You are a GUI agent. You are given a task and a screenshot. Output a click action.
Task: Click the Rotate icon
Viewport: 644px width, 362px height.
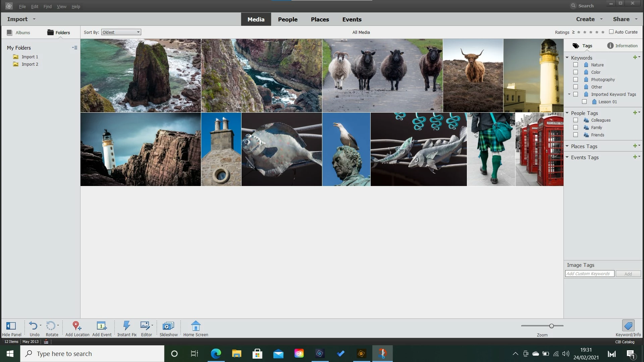pos(51,326)
